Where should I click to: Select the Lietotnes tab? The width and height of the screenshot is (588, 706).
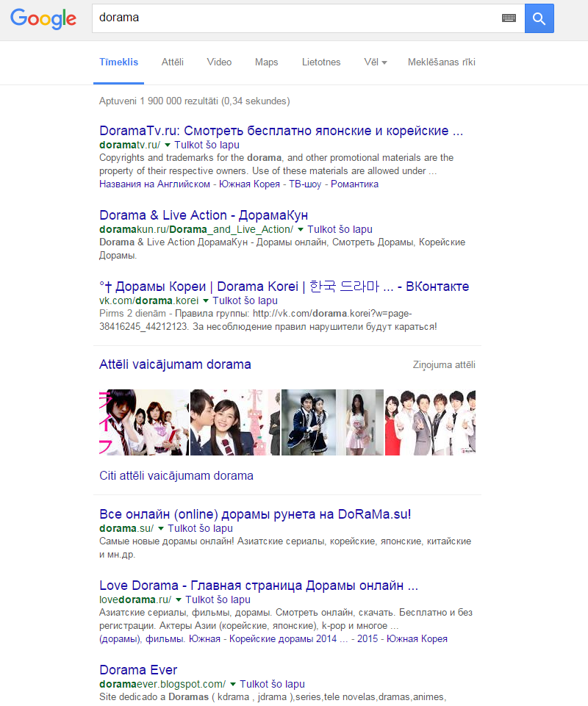pos(321,62)
